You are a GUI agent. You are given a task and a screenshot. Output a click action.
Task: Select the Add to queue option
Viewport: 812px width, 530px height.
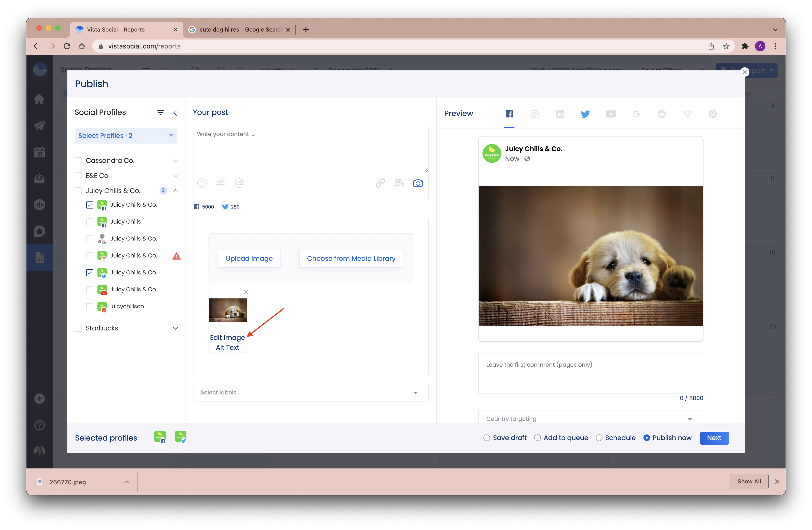point(537,438)
